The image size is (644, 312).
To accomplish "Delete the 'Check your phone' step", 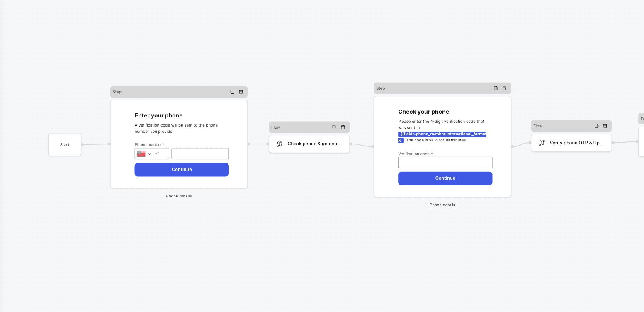I will [x=504, y=88].
